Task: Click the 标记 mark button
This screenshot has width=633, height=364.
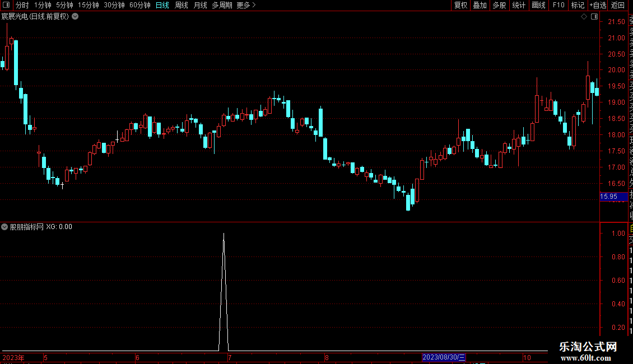Action: [578, 5]
